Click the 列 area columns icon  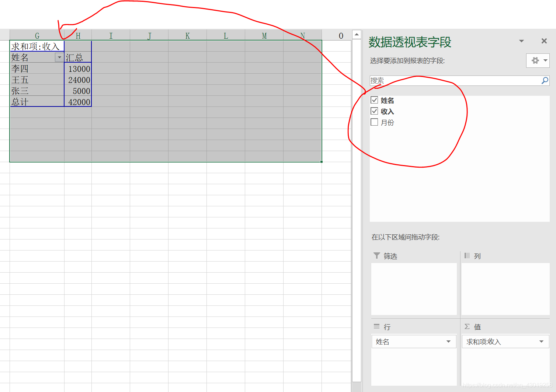[467, 255]
